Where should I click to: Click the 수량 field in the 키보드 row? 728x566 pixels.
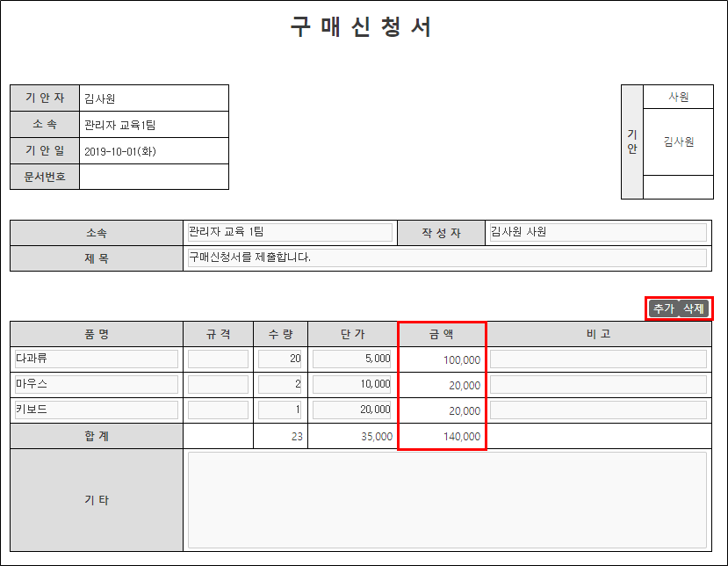[280, 410]
